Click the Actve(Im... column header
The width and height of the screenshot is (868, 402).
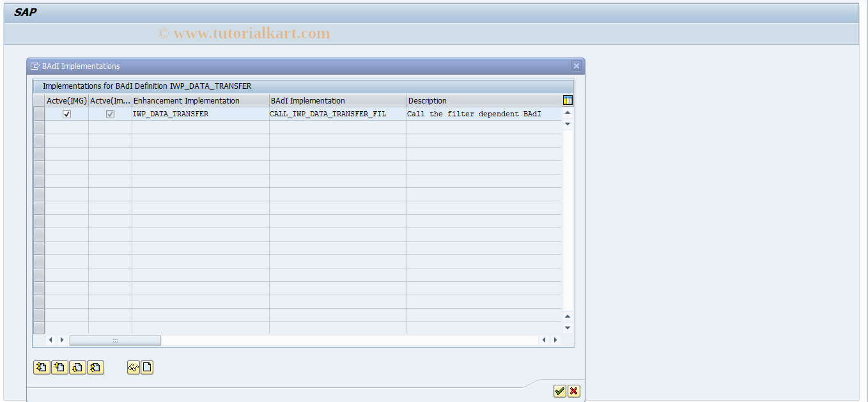pyautogui.click(x=110, y=100)
